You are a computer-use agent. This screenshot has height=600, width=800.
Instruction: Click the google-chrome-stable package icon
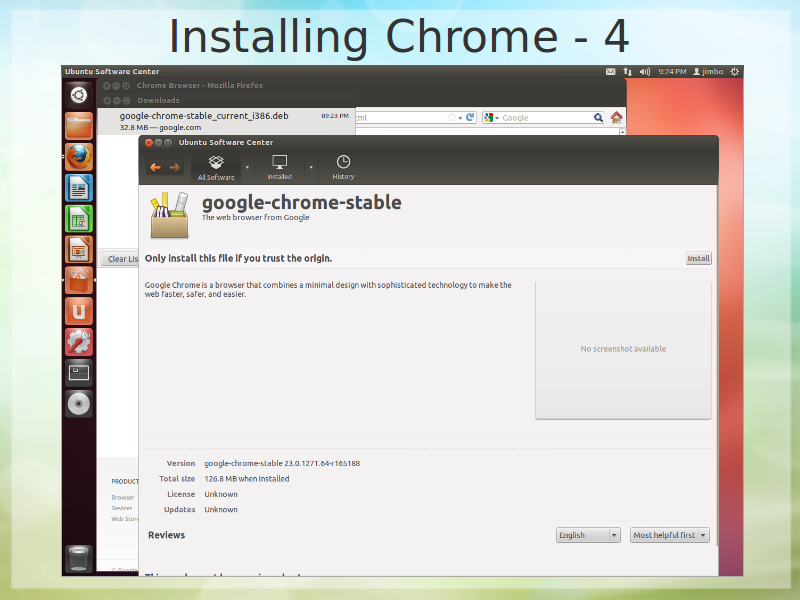(169, 215)
